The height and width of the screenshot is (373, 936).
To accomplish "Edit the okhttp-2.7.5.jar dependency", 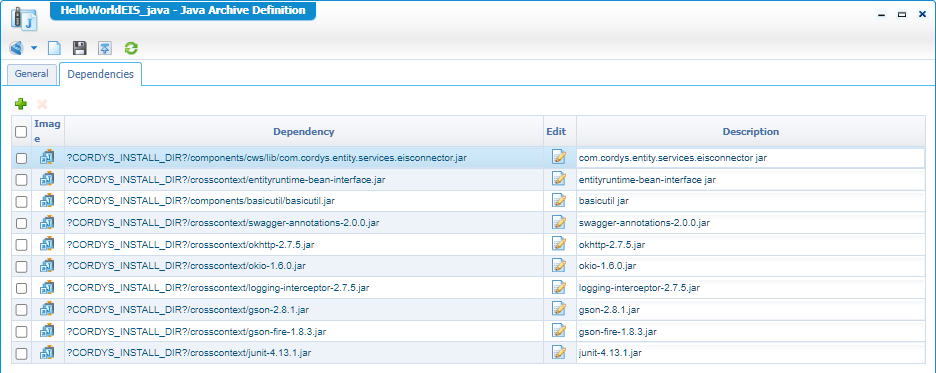I will 559,243.
